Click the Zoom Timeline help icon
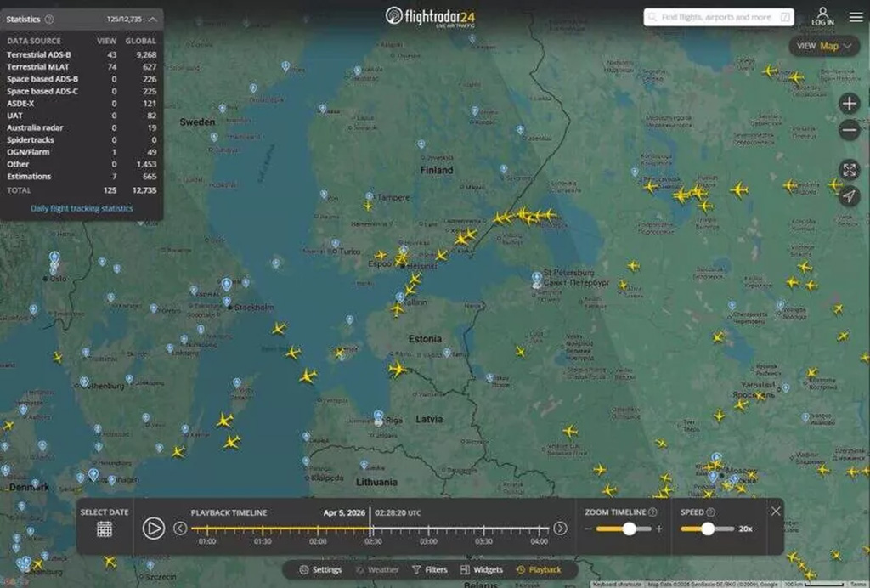The width and height of the screenshot is (870, 588). pyautogui.click(x=652, y=512)
